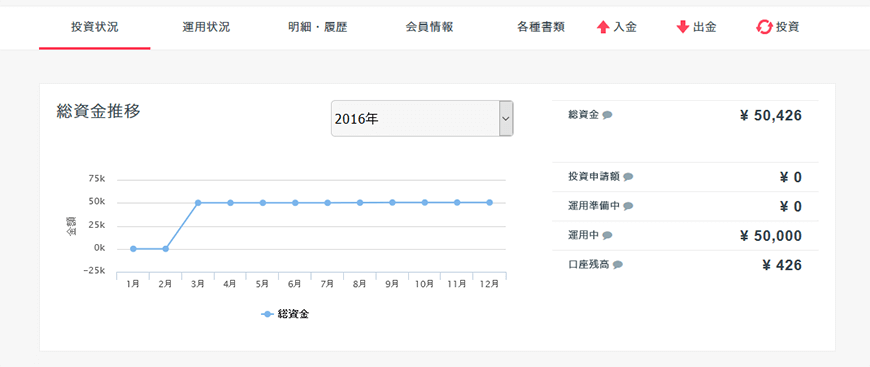The height and width of the screenshot is (367, 870).
Task: Click the 口座残高 label text
Action: pyautogui.click(x=589, y=265)
